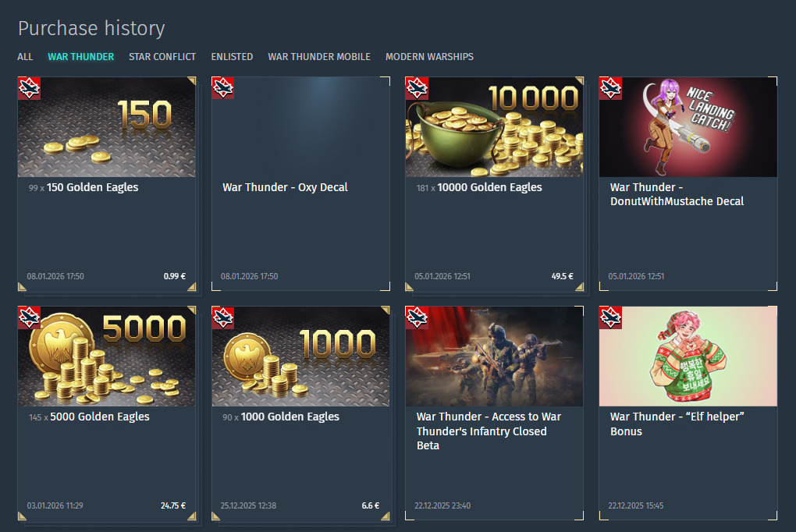Click War Thunder badge icon on Elf helper Bonus card
Image resolution: width=796 pixels, height=532 pixels.
pos(611,317)
